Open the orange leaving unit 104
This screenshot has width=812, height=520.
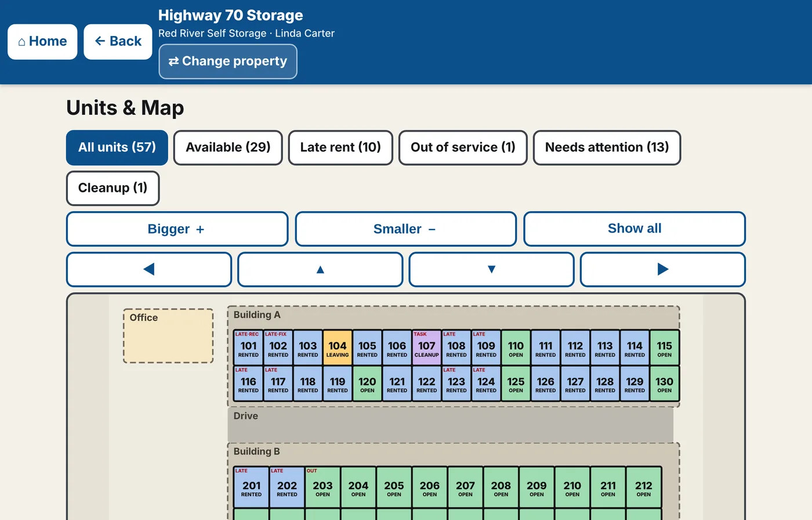coord(338,347)
